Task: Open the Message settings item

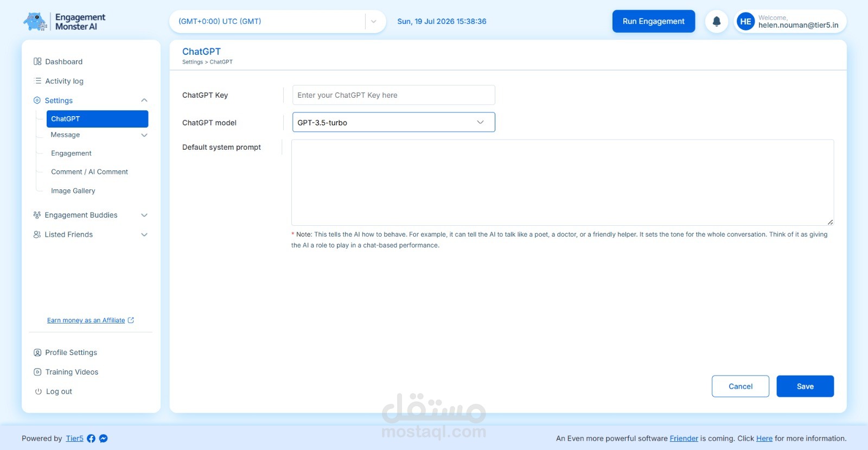Action: tap(66, 135)
